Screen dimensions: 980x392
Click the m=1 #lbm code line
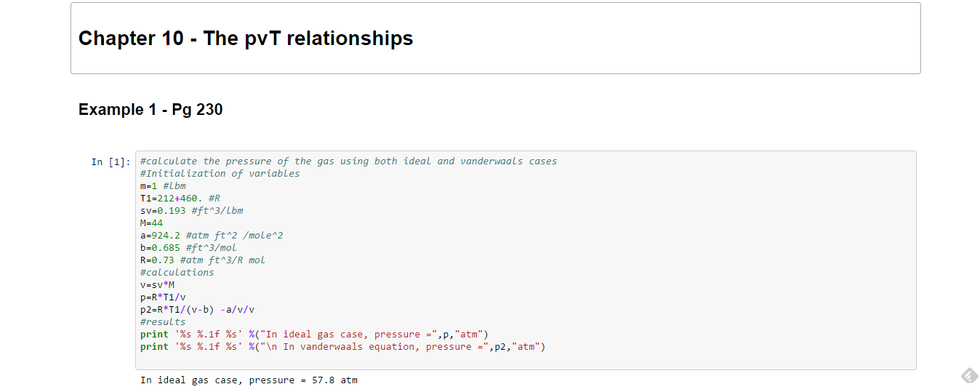coord(163,186)
